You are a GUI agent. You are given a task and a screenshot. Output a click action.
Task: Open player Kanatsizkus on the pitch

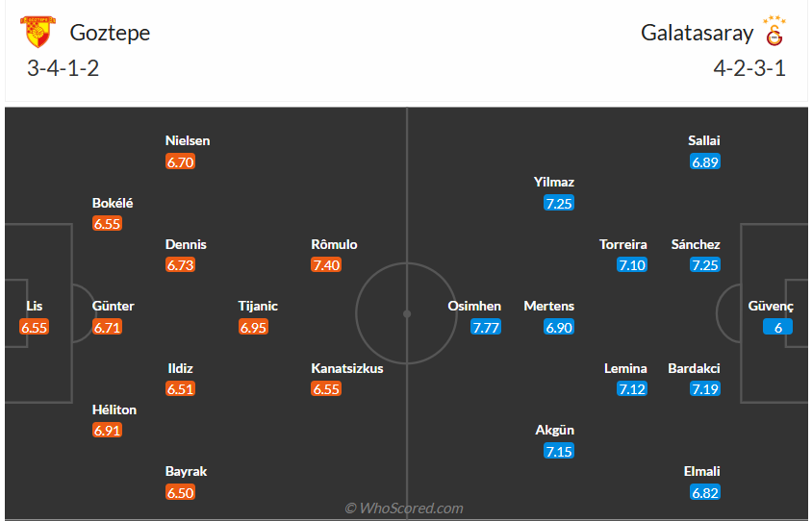[347, 368]
